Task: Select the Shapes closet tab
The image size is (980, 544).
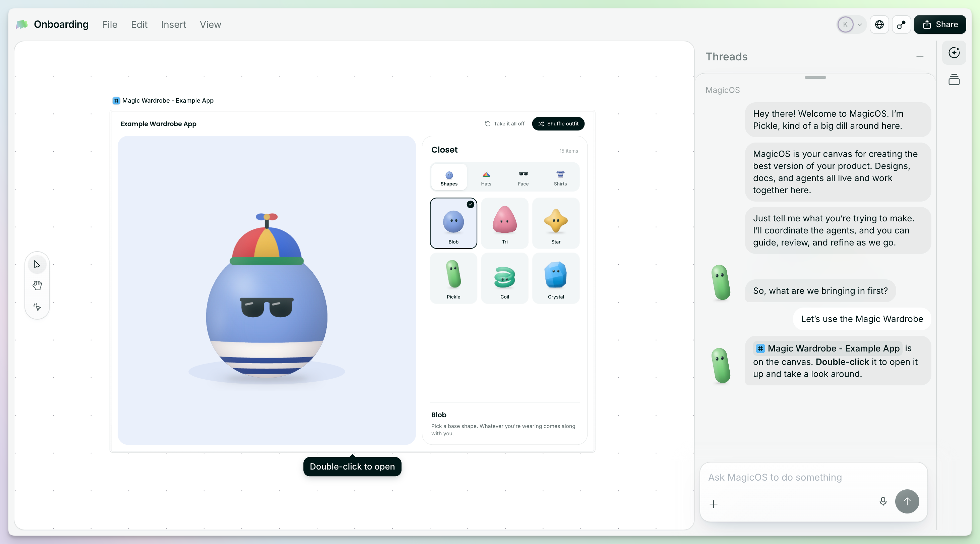Action: click(449, 178)
